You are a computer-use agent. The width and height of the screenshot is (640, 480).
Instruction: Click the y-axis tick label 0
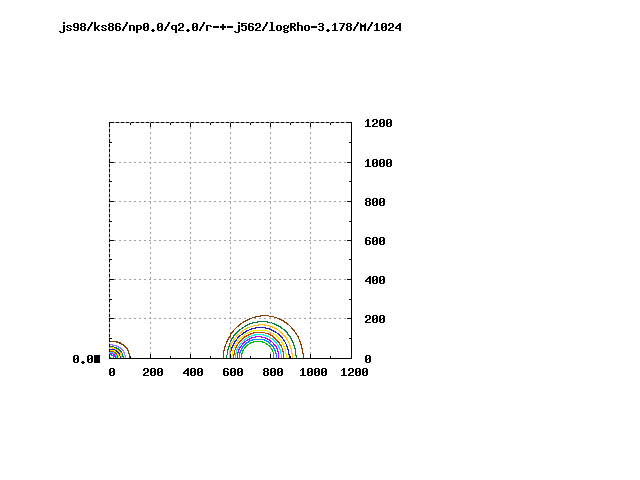point(368,359)
